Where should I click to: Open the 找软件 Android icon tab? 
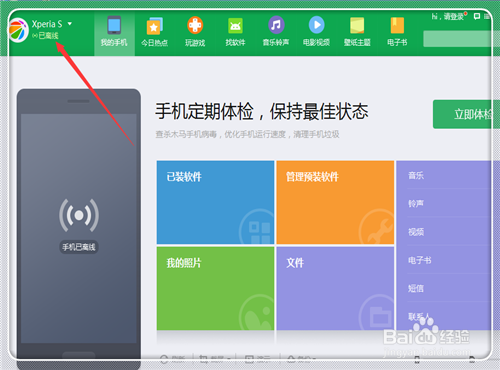coord(235,32)
